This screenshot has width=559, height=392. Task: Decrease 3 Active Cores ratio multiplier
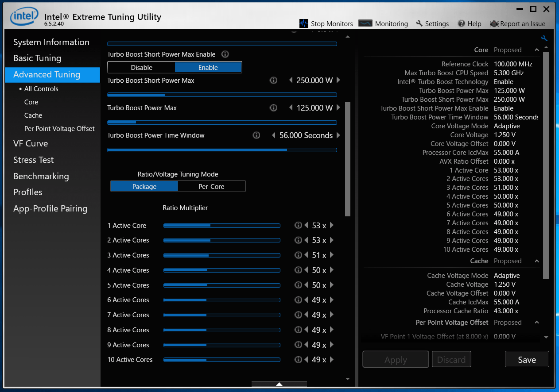tap(306, 255)
